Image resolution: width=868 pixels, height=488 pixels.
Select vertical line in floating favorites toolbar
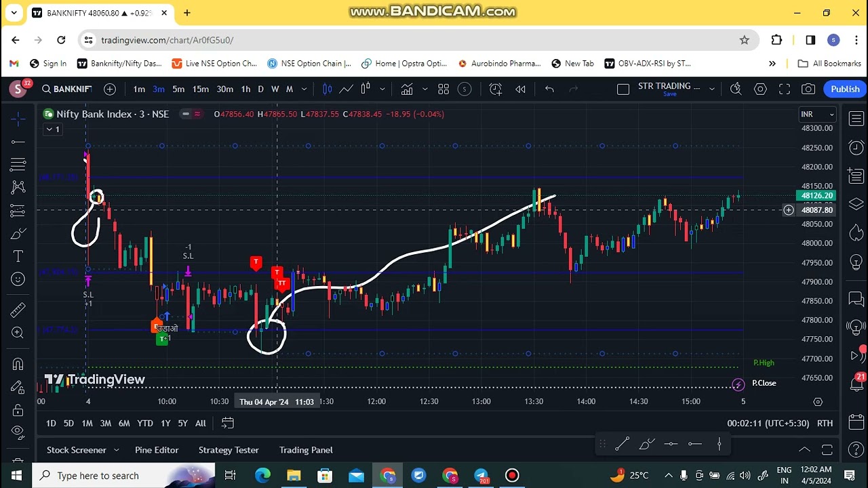(719, 445)
